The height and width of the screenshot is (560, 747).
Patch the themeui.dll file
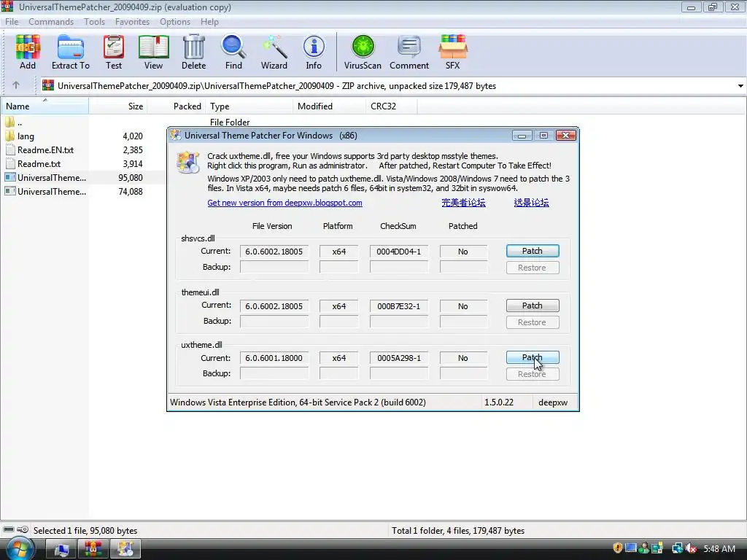pyautogui.click(x=533, y=306)
